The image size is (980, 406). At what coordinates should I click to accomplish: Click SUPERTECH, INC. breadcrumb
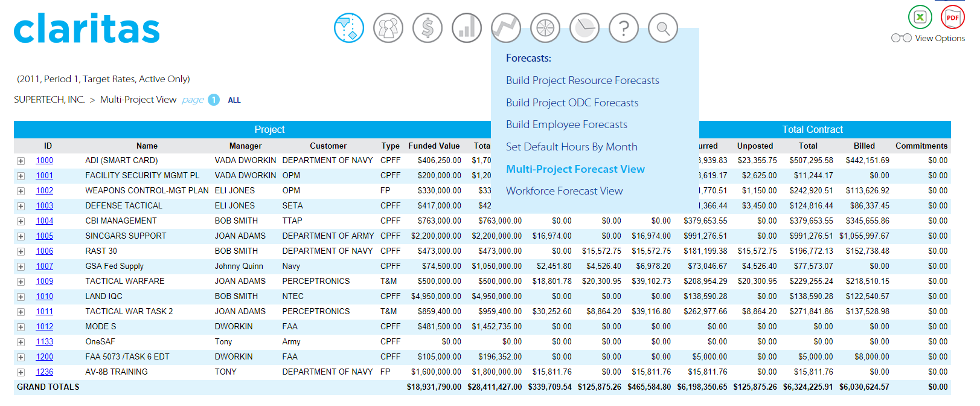pyautogui.click(x=50, y=100)
